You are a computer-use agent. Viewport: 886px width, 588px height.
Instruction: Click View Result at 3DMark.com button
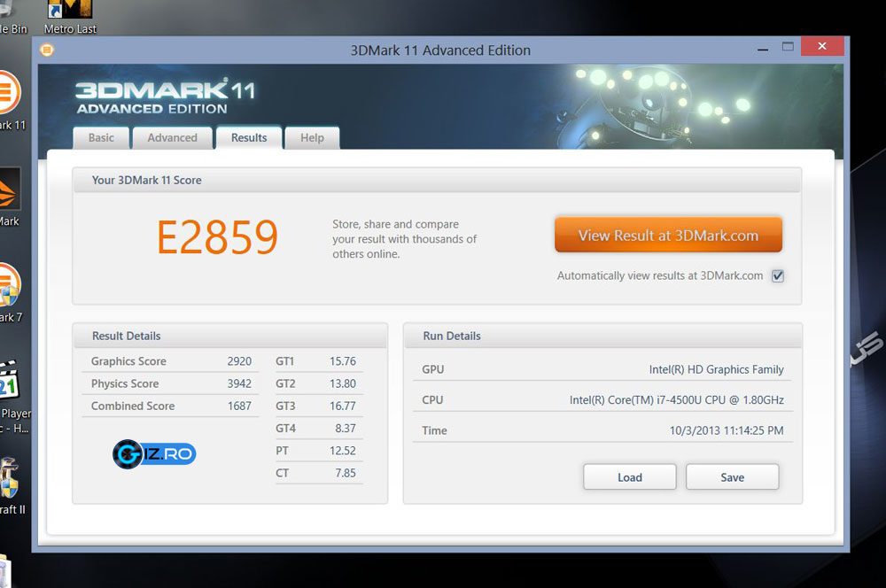pos(668,235)
